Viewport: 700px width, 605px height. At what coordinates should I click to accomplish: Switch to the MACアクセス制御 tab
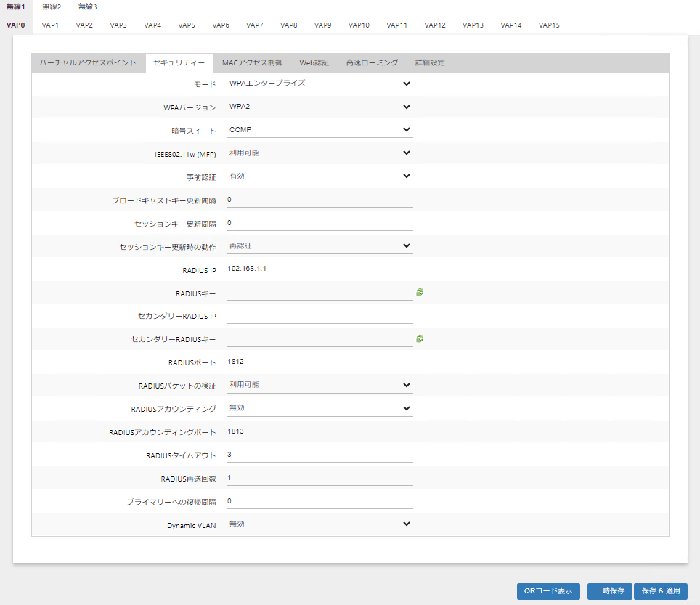pos(252,63)
